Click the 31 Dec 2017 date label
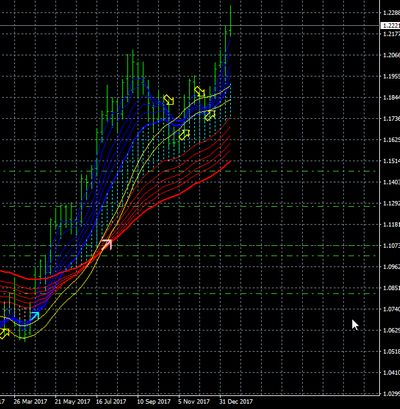 (236, 401)
